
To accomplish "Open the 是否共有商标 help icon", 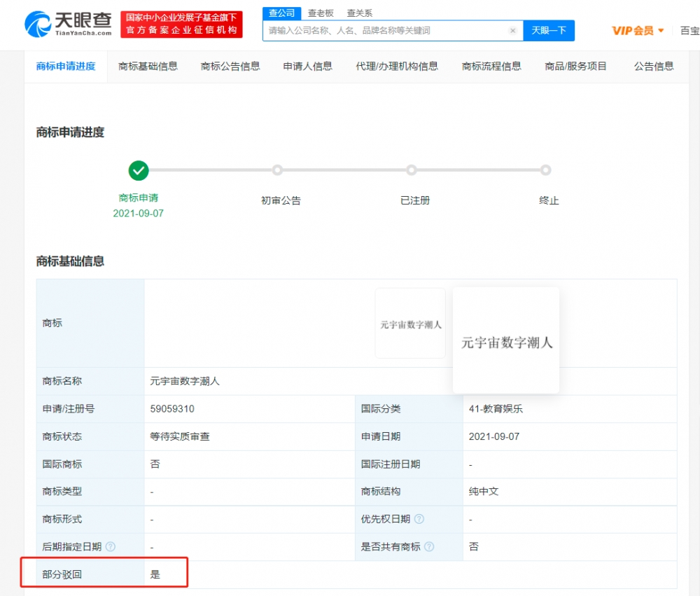I will click(x=429, y=546).
